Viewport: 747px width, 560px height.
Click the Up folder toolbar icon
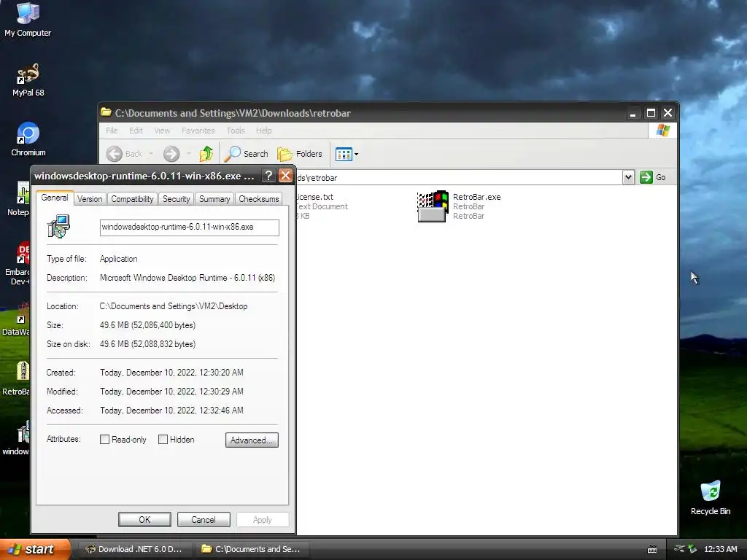point(206,154)
